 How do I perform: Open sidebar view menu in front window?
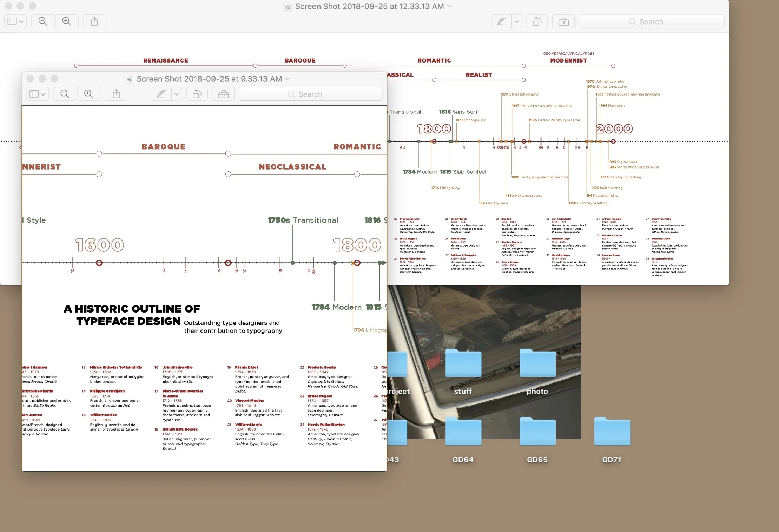tap(37, 94)
